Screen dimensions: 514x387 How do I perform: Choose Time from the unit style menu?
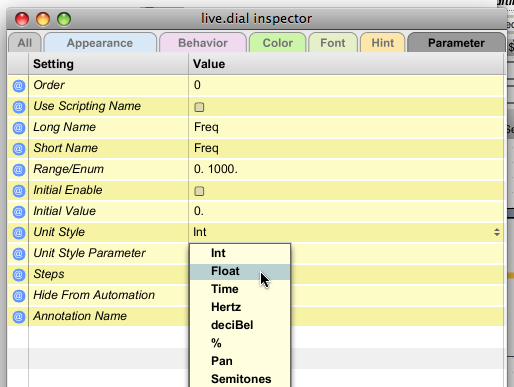(x=240, y=289)
